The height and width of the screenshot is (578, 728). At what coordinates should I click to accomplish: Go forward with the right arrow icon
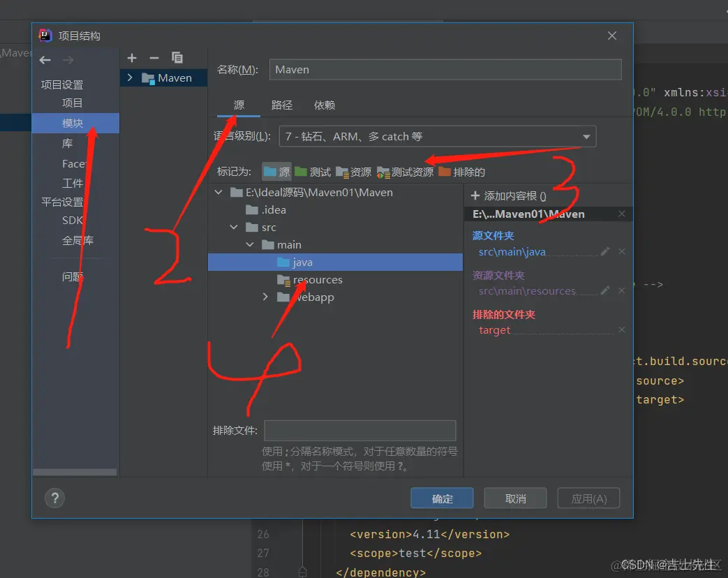68,60
